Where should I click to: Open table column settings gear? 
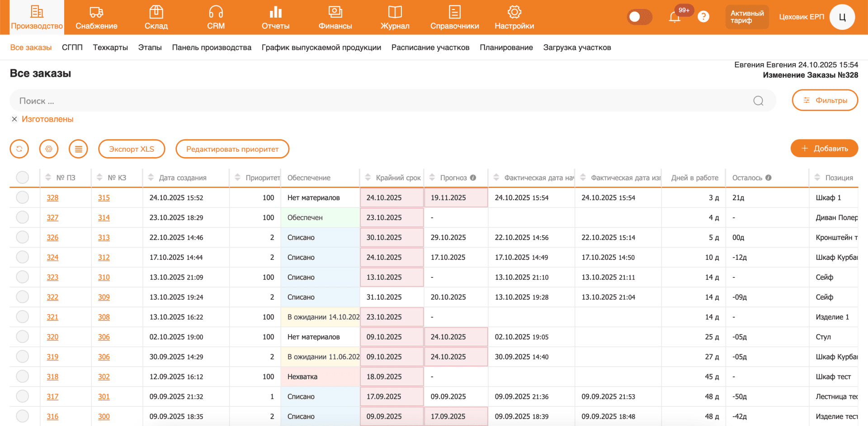49,149
